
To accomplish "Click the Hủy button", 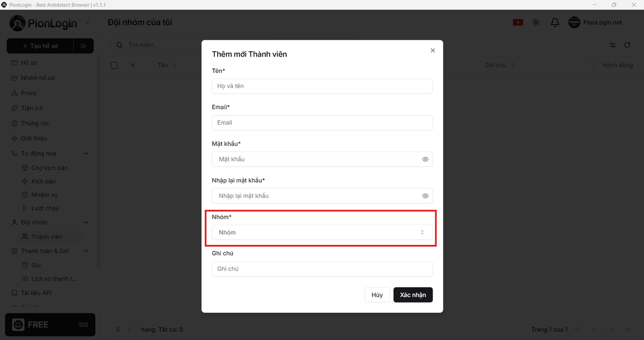I will pos(377,295).
